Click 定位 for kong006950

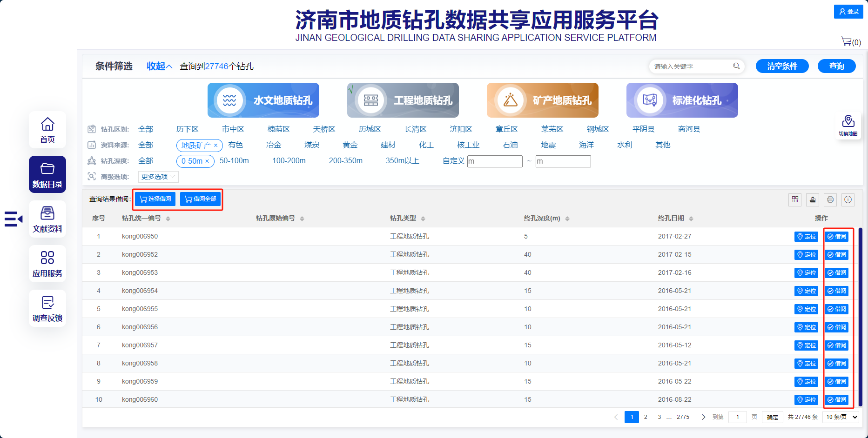point(806,236)
